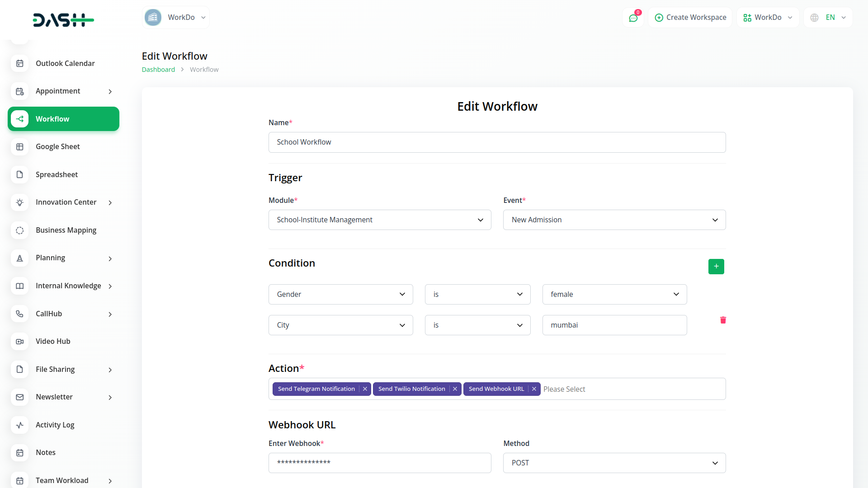The height and width of the screenshot is (488, 868).
Task: Delete the City condition row with the trash icon
Action: 723,320
